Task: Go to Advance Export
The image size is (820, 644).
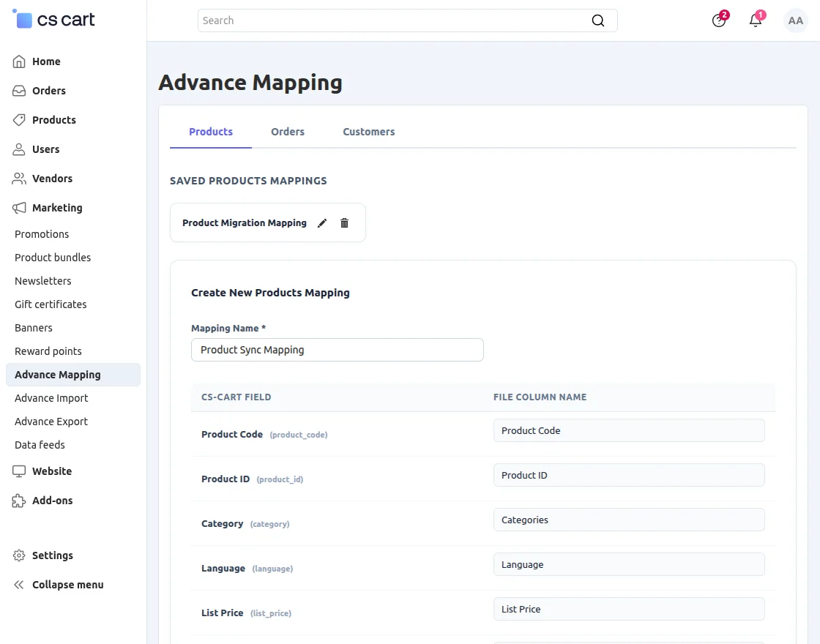Action: (51, 422)
